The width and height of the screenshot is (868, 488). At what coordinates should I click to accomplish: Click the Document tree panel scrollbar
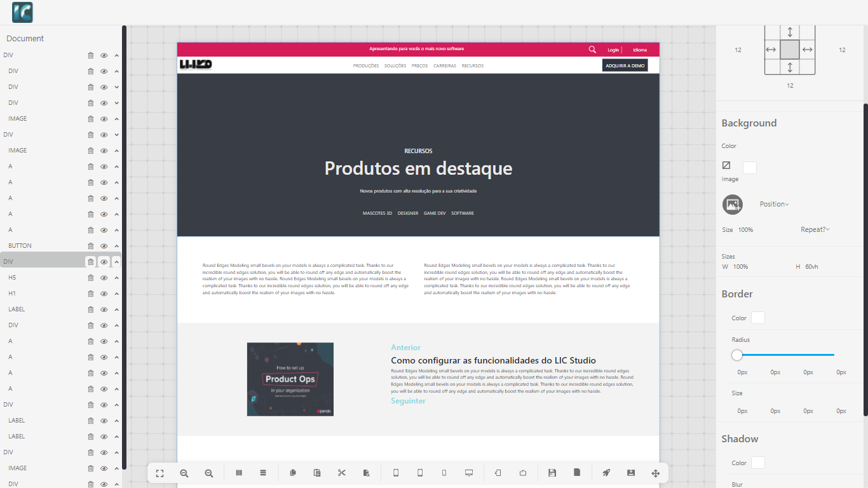point(125,248)
